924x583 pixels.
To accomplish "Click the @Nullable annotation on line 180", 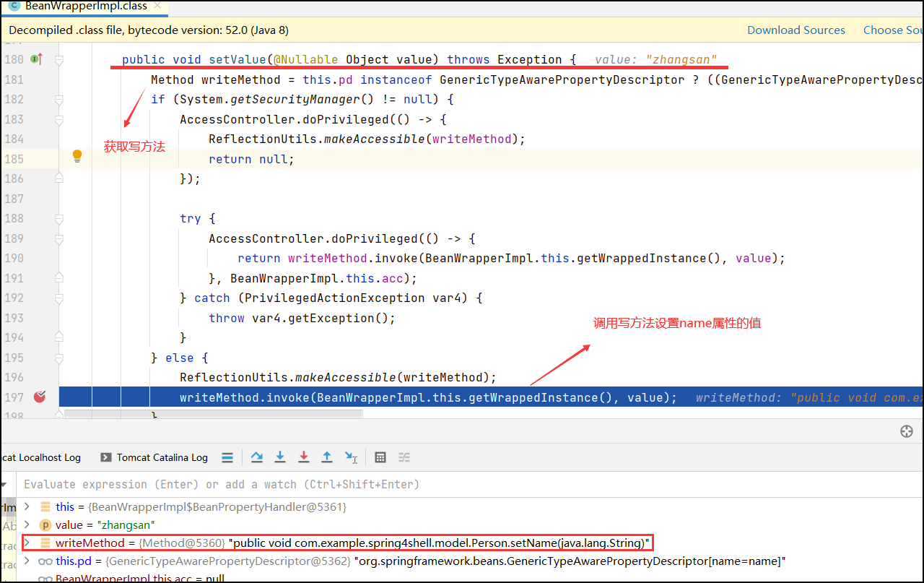I will point(305,59).
